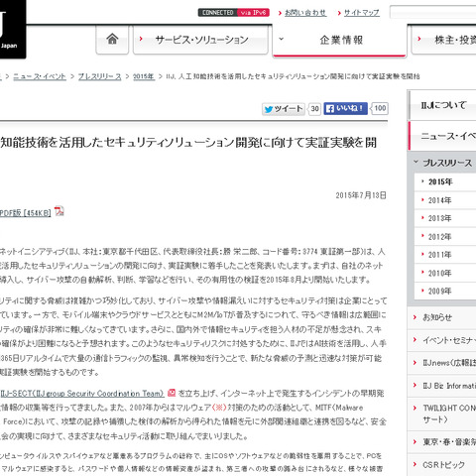The width and height of the screenshot is (476, 476).
Task: Open サービス・ソリューション navigation tab
Action: coord(200,40)
